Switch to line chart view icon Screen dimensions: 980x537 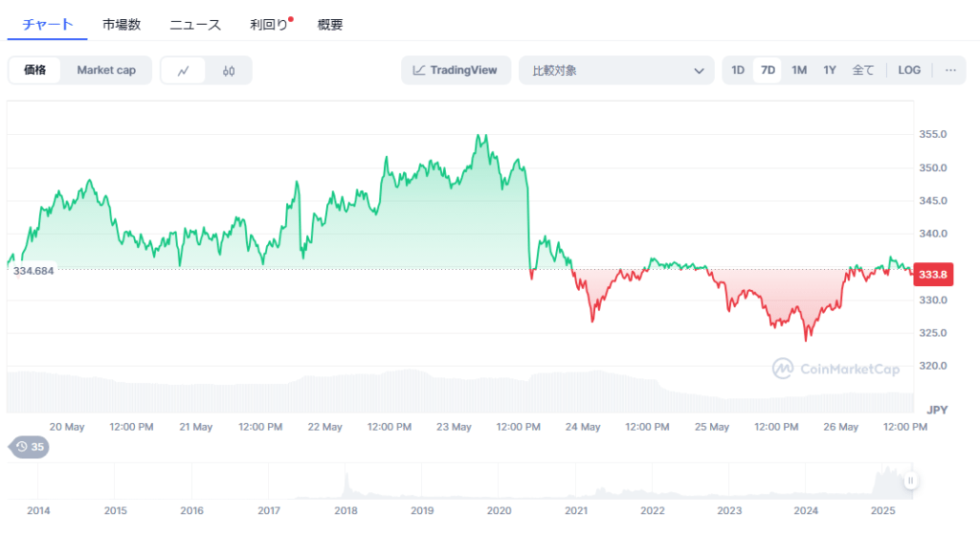[183, 70]
